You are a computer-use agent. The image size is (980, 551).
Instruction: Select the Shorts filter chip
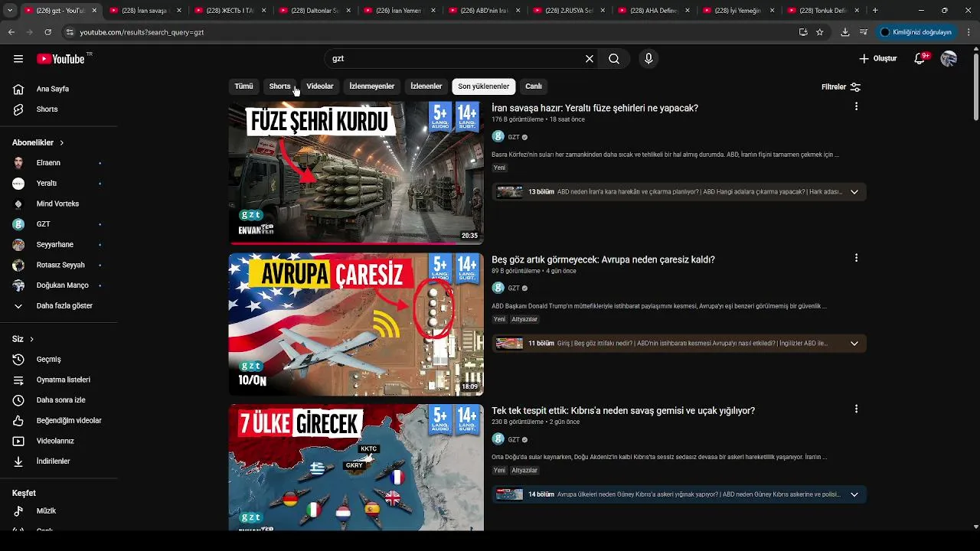coord(279,86)
